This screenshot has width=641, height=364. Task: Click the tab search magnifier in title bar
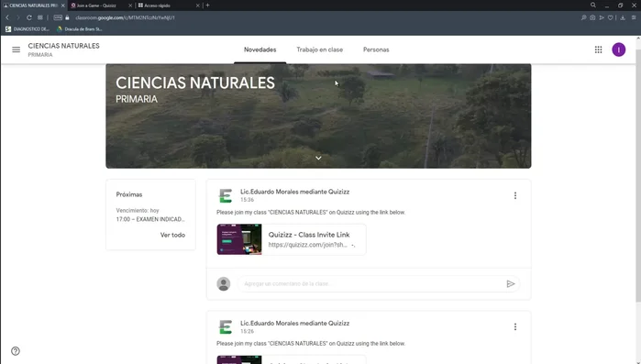(593, 6)
